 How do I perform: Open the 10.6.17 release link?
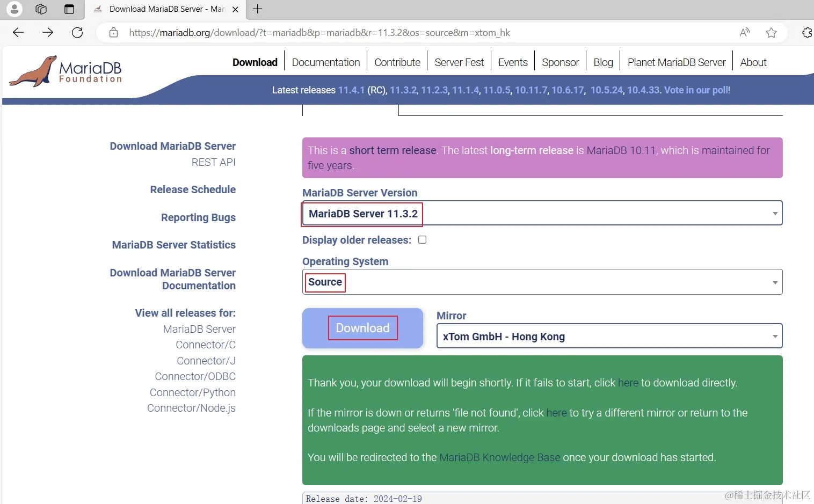click(x=568, y=90)
